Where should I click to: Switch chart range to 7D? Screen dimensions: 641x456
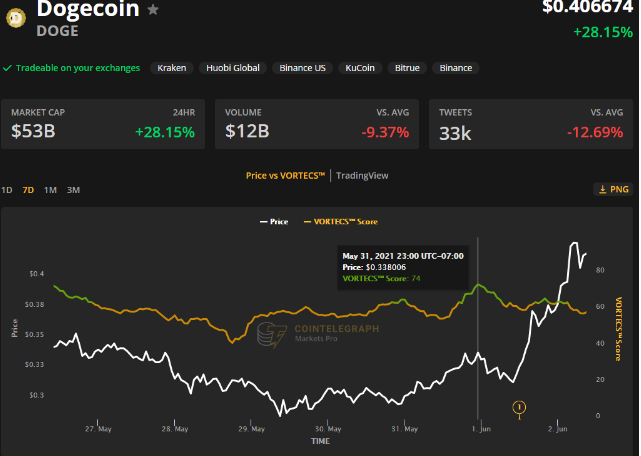click(x=28, y=190)
